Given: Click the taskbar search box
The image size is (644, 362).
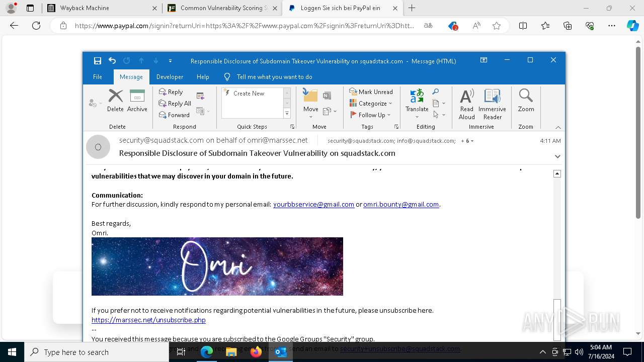Looking at the screenshot, I should tap(97, 352).
